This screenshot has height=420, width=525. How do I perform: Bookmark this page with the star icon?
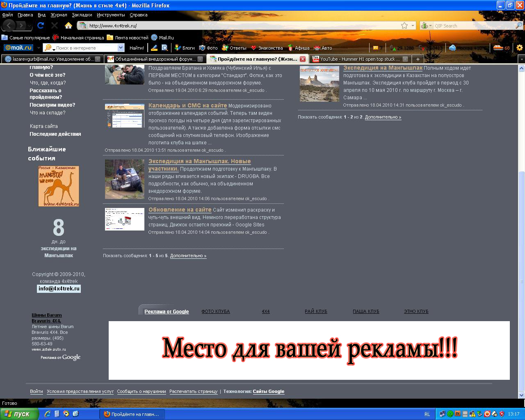(x=404, y=25)
